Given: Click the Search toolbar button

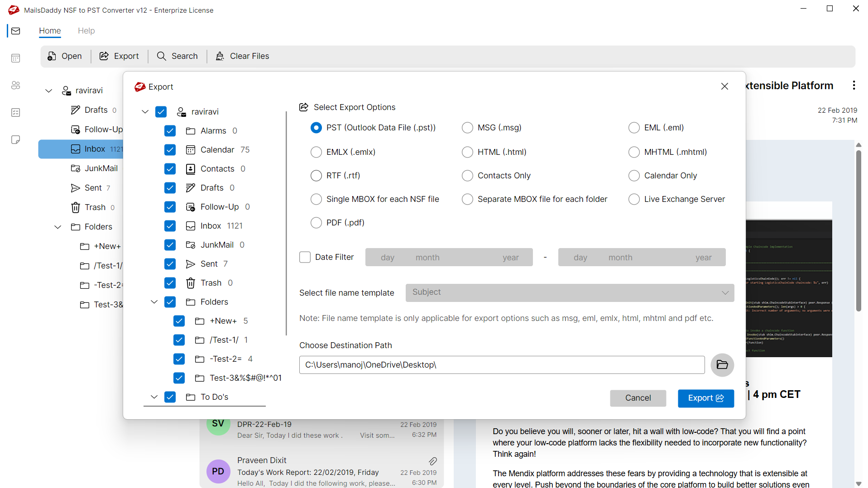Looking at the screenshot, I should (177, 56).
